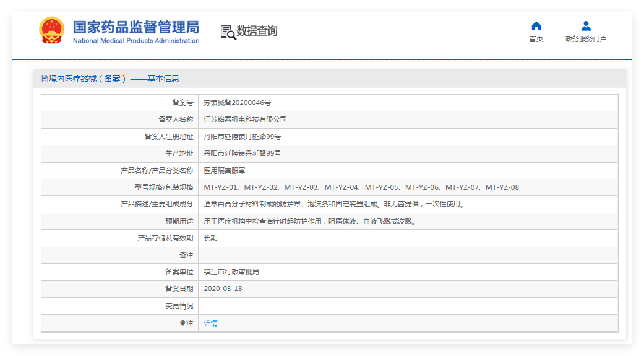This screenshot has width=644, height=356.
Task: Click the small bullet icon before 注
Action: (x=182, y=323)
